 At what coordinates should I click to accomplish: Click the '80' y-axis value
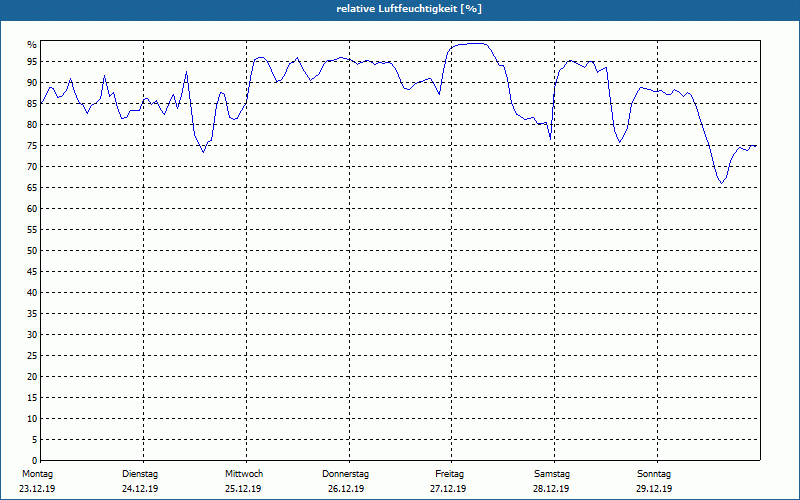[32, 124]
